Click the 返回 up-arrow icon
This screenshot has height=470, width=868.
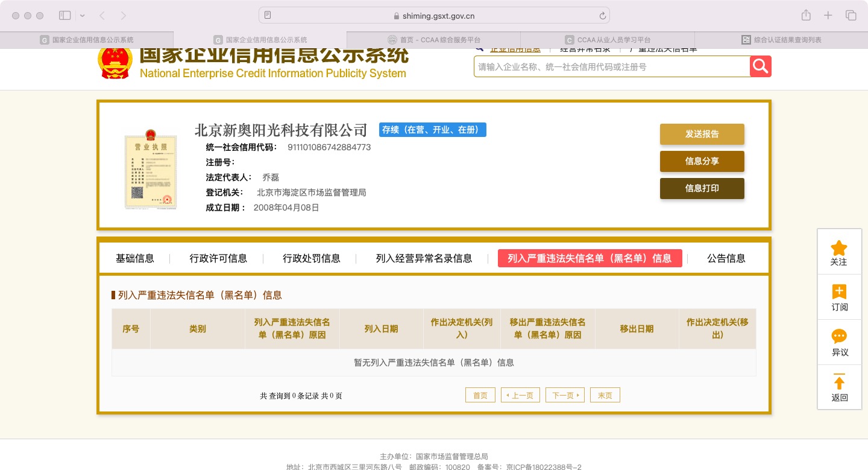click(x=839, y=382)
